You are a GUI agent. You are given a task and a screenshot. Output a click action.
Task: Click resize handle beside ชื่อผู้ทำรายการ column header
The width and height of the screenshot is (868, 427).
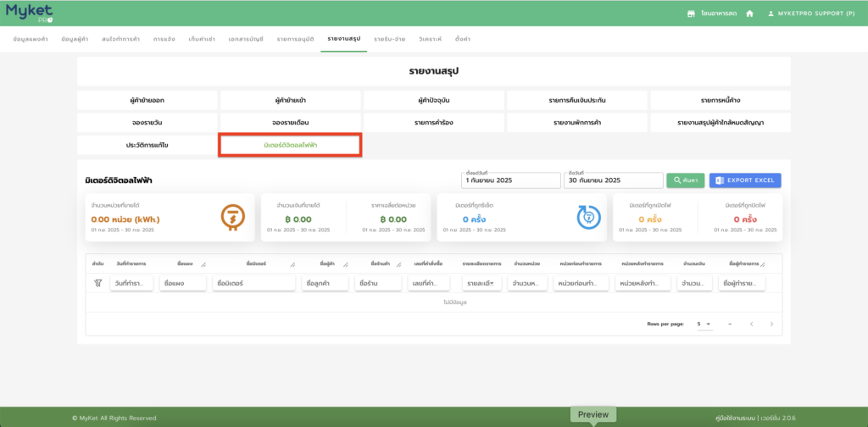point(762,264)
